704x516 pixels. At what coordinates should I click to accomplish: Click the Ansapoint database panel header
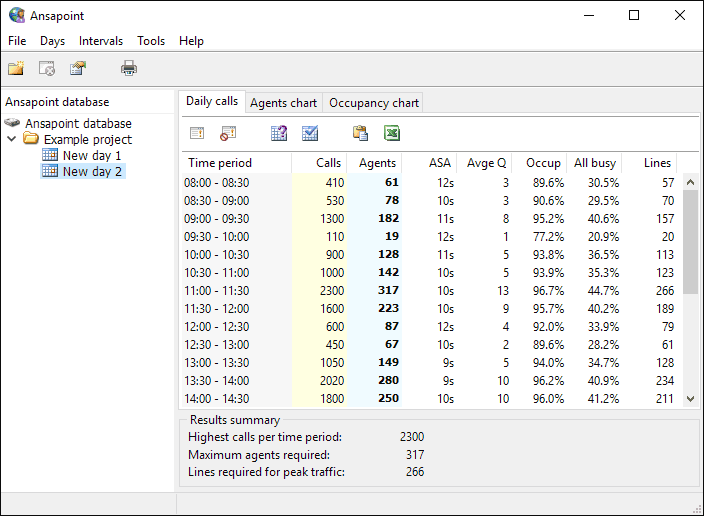pyautogui.click(x=57, y=102)
